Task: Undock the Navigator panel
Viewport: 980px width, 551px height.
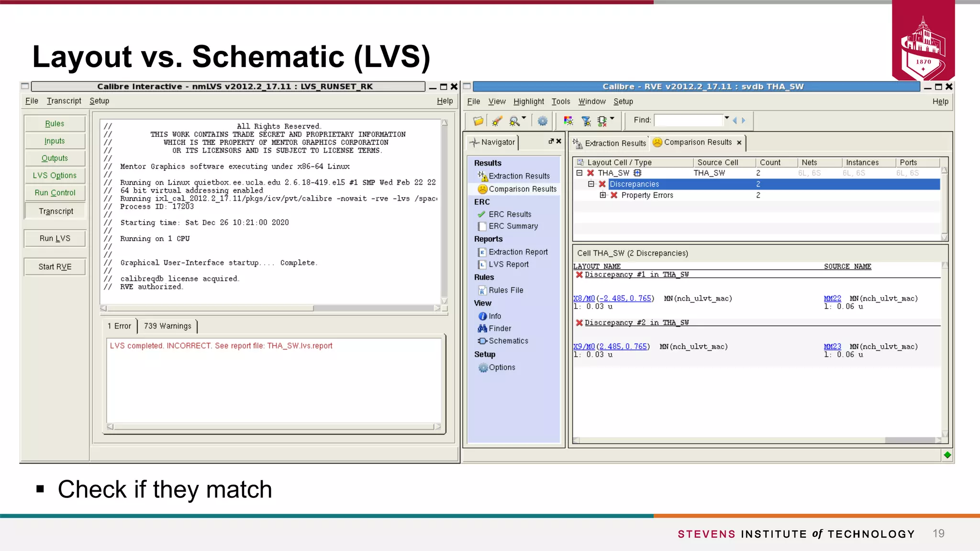Action: coord(551,141)
